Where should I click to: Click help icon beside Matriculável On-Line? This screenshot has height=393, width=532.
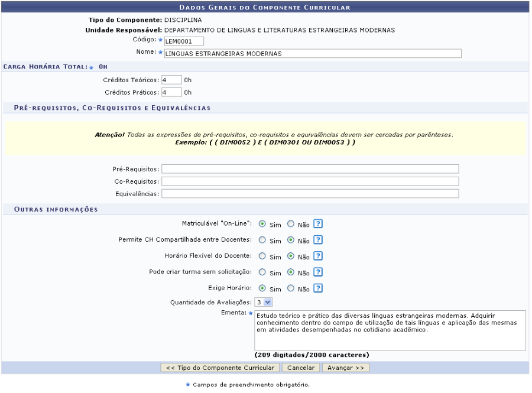tap(318, 224)
